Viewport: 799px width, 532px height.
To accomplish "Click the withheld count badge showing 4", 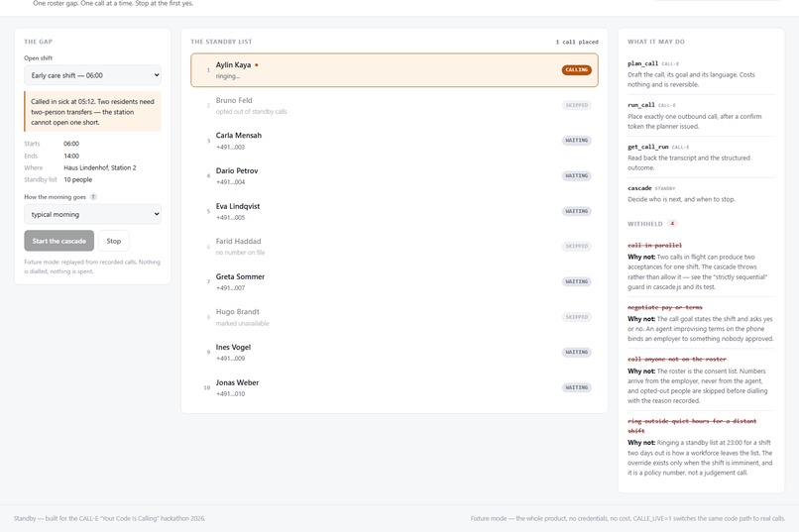I will click(672, 224).
